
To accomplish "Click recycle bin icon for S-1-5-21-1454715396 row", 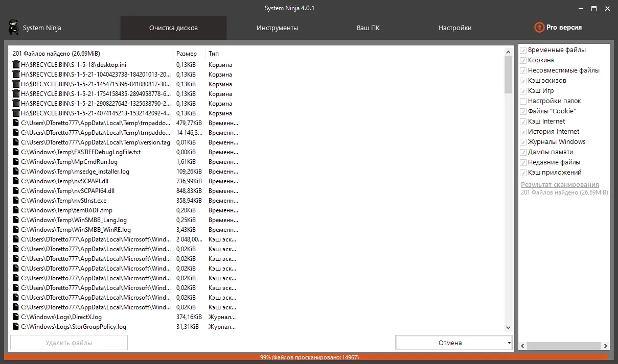I will click(16, 84).
